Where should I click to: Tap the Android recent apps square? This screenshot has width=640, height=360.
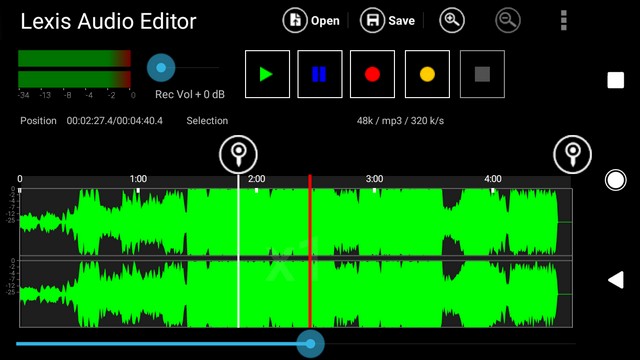click(x=616, y=80)
